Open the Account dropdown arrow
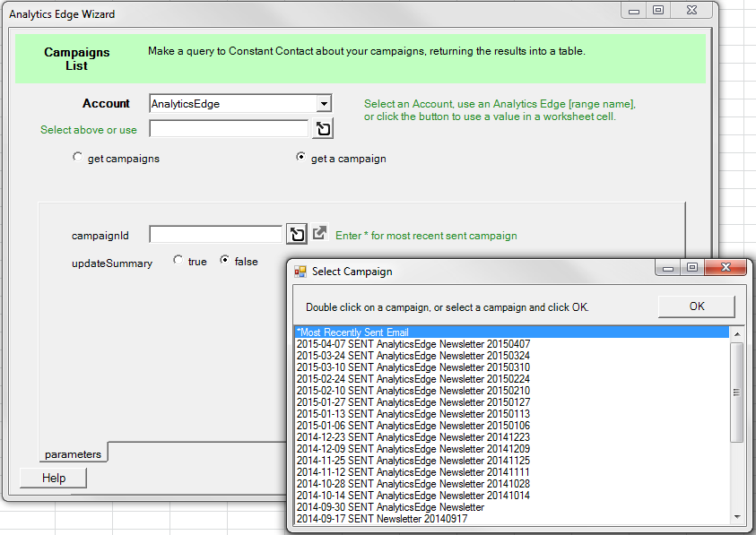Viewport: 756px width, 535px height. 324,104
